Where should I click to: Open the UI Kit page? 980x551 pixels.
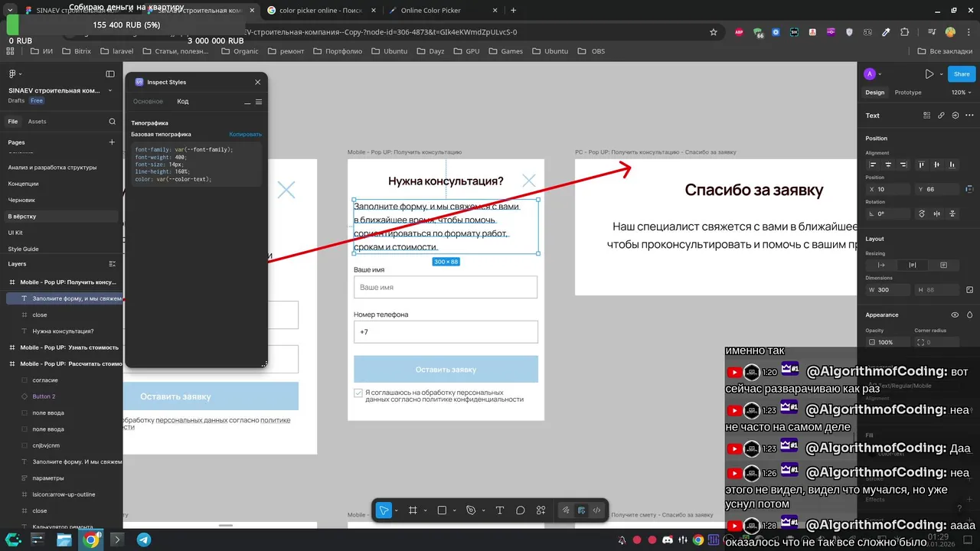click(15, 233)
